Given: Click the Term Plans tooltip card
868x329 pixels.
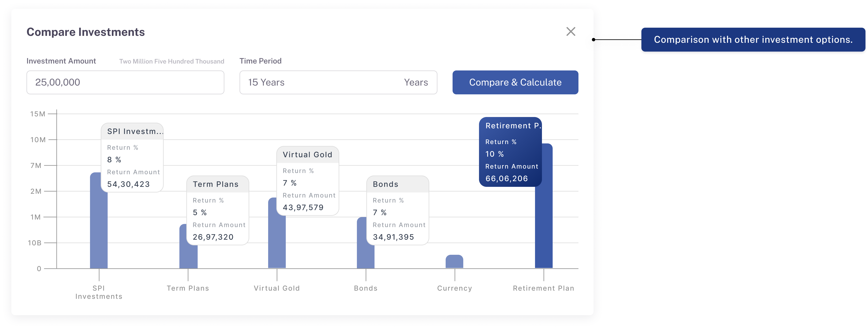Looking at the screenshot, I should pos(218,211).
